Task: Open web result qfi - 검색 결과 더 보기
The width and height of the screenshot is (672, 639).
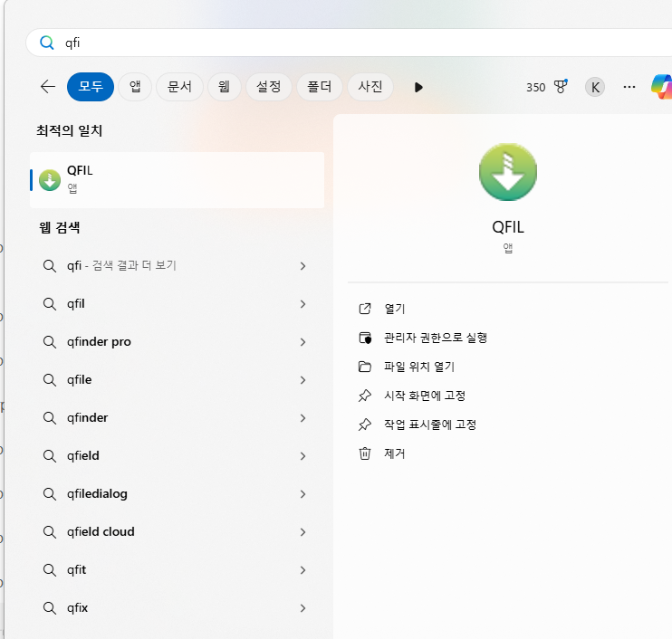Action: [177, 266]
